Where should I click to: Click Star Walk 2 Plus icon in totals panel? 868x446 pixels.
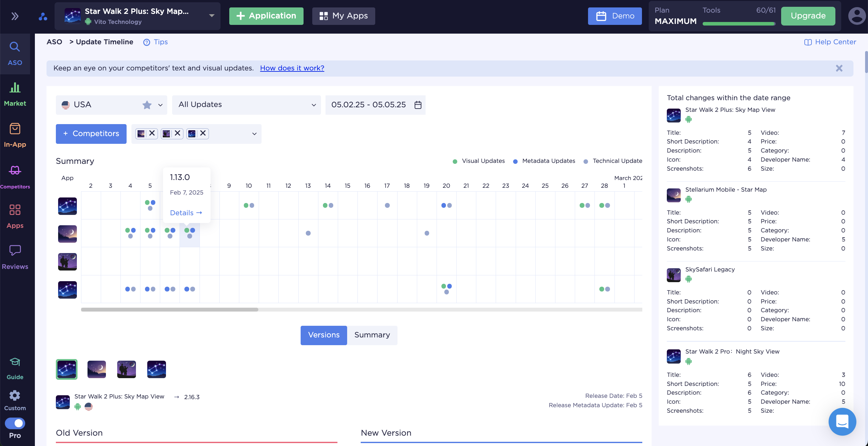pos(673,115)
